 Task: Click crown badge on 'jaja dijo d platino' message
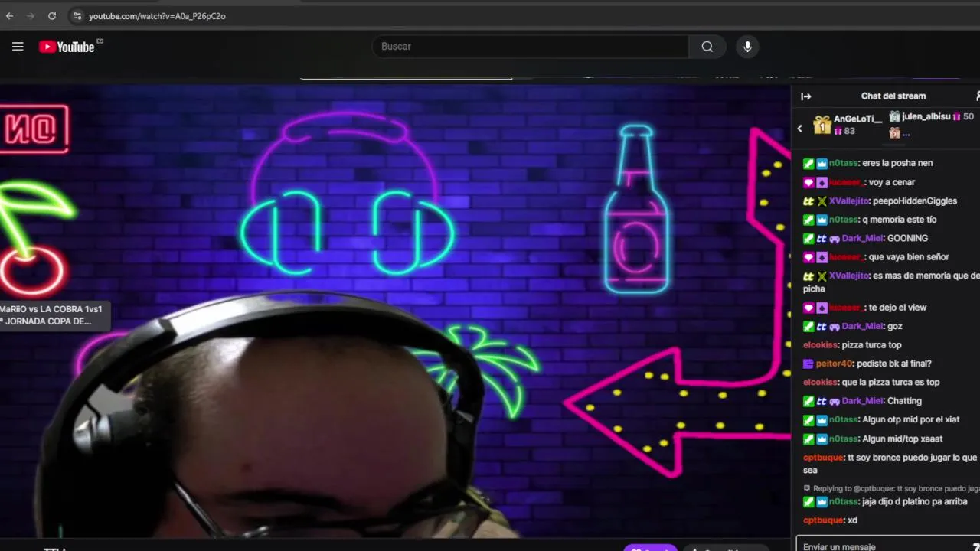822,502
